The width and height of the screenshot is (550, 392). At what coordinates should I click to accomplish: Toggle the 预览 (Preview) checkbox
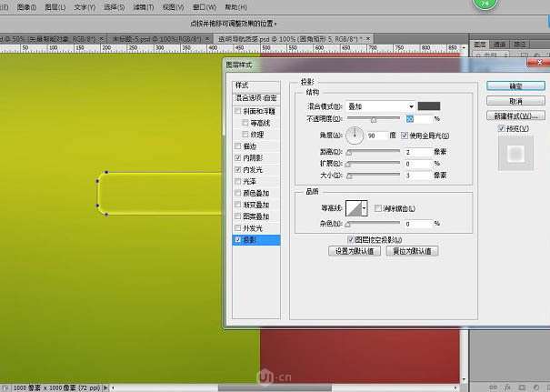501,128
